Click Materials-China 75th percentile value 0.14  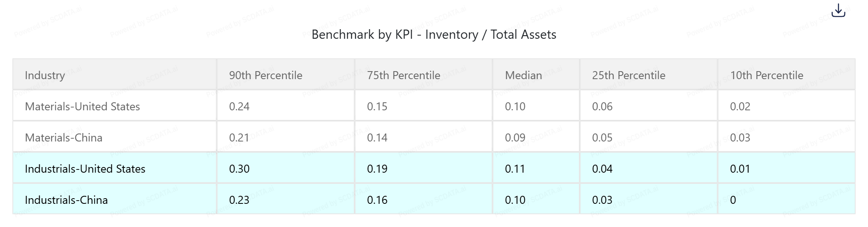(x=377, y=137)
